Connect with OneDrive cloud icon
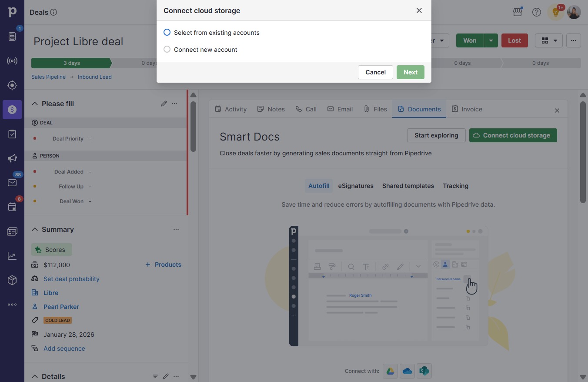Image resolution: width=588 pixels, height=382 pixels. (x=408, y=371)
